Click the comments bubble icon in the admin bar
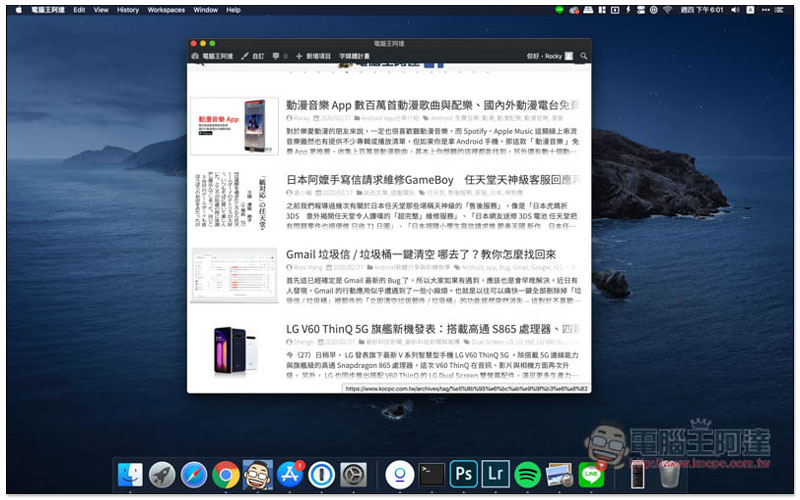Viewport: 800px width, 500px height. (279, 57)
